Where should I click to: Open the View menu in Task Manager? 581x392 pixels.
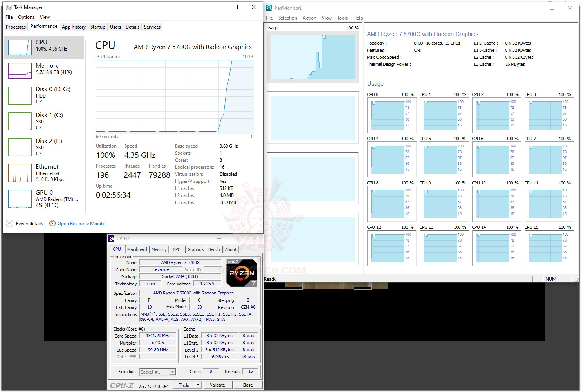(x=45, y=17)
